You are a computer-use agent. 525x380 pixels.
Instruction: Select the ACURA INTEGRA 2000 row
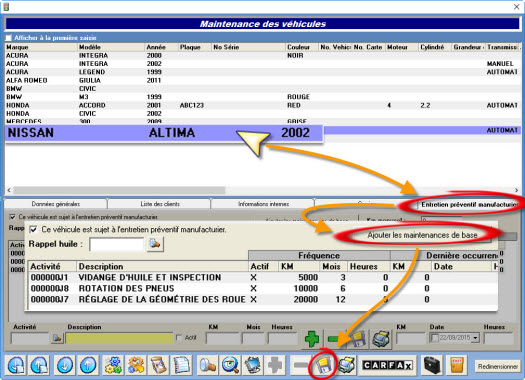pos(262,55)
